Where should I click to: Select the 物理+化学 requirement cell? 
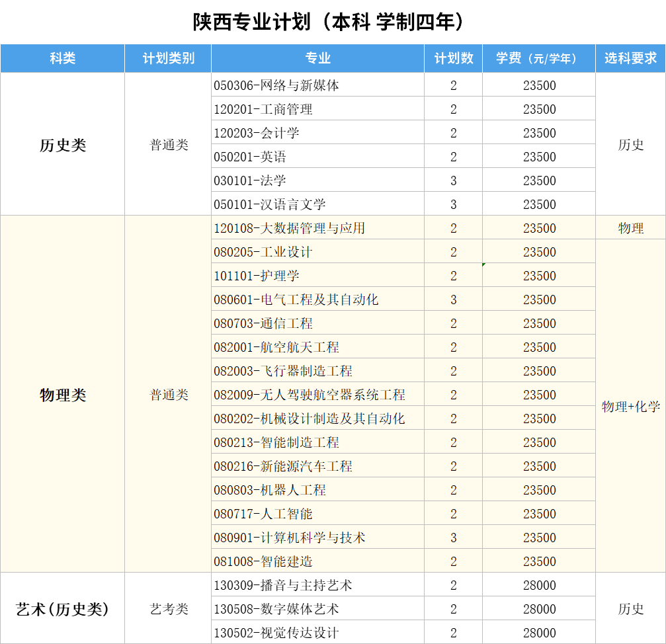tap(630, 407)
